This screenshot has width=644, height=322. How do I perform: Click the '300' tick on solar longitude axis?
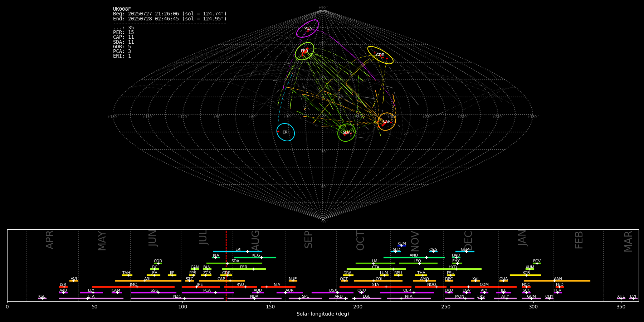click(x=533, y=307)
